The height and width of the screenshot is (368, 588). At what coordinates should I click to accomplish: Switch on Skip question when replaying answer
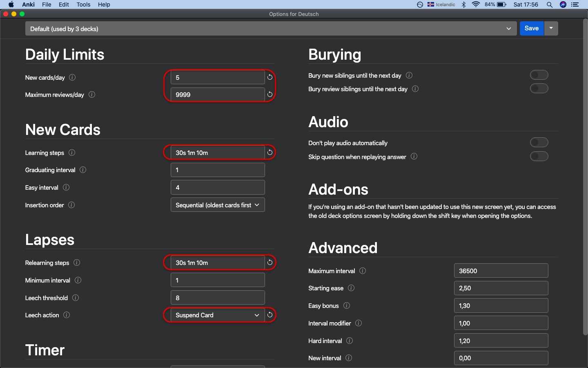click(539, 157)
